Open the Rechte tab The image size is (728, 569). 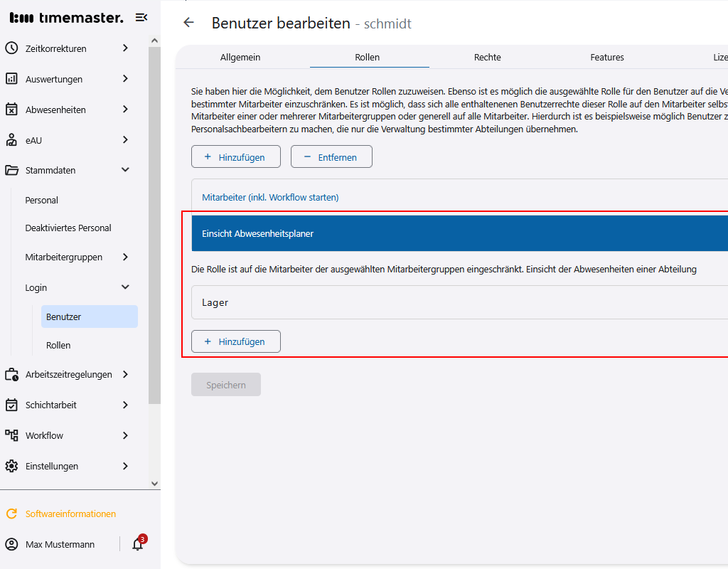(x=487, y=57)
